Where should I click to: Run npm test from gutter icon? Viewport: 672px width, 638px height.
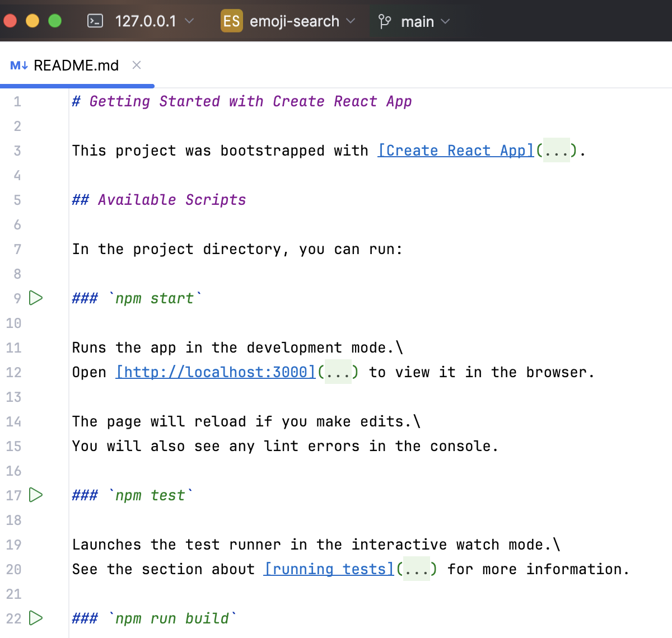36,495
